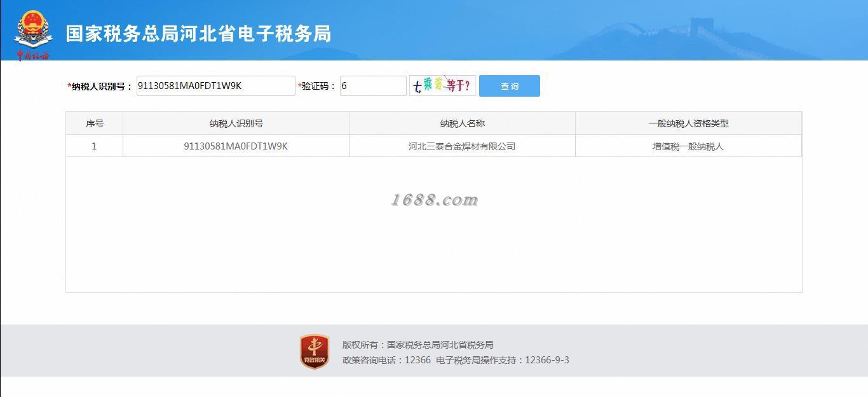The width and height of the screenshot is (868, 397).
Task: Click the *纳税人识别号 field label
Action: pyautogui.click(x=100, y=87)
